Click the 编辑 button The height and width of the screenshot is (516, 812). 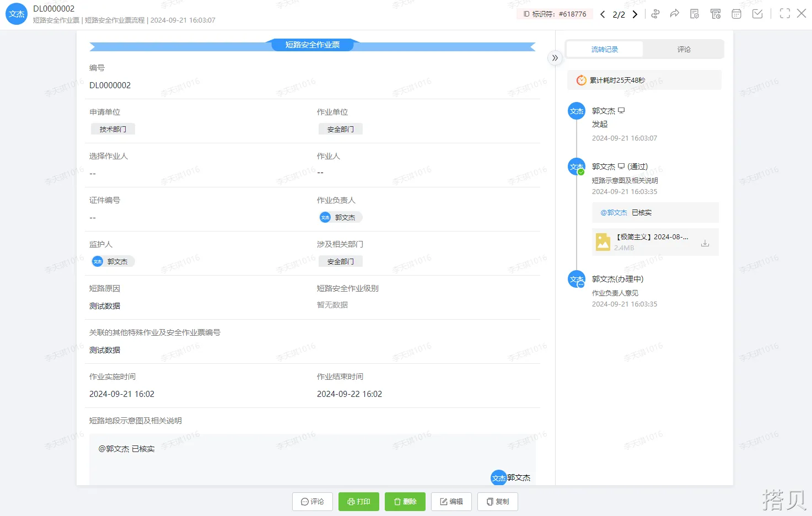point(451,502)
